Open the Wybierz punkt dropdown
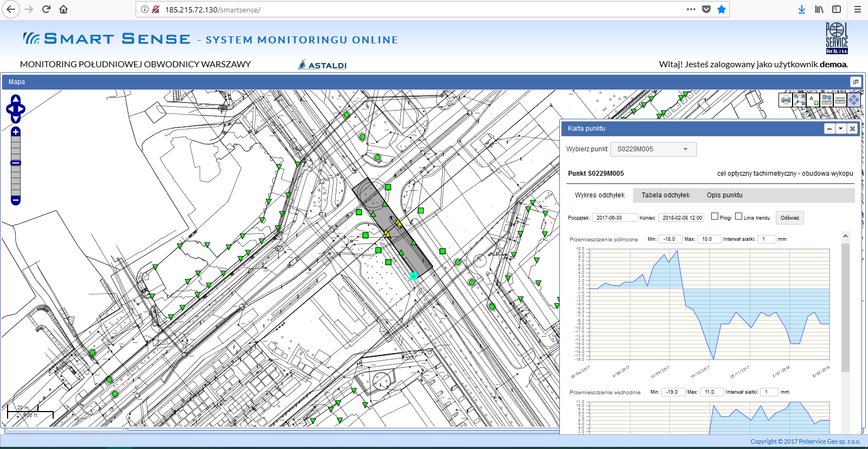This screenshot has height=449, width=868. (653, 149)
